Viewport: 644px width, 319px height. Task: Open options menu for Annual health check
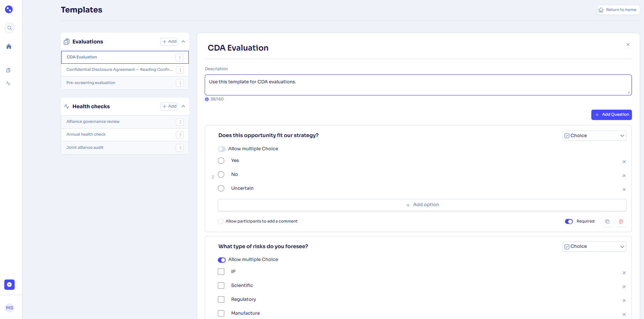tap(180, 135)
